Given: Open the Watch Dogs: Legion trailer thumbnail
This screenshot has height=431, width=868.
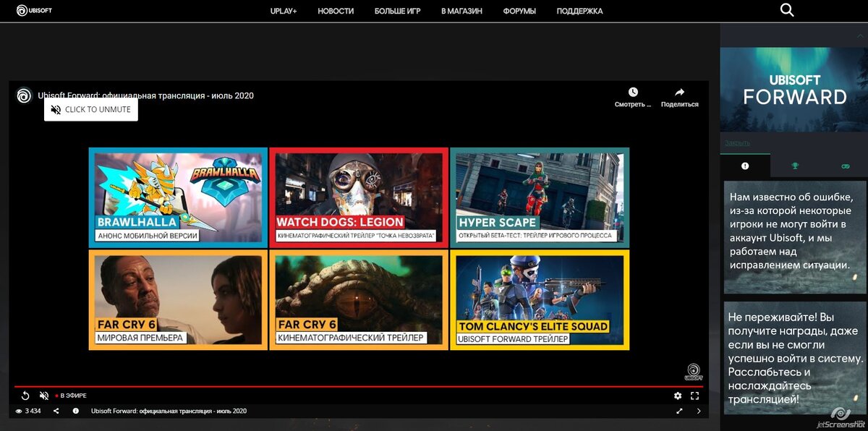Looking at the screenshot, I should 359,197.
